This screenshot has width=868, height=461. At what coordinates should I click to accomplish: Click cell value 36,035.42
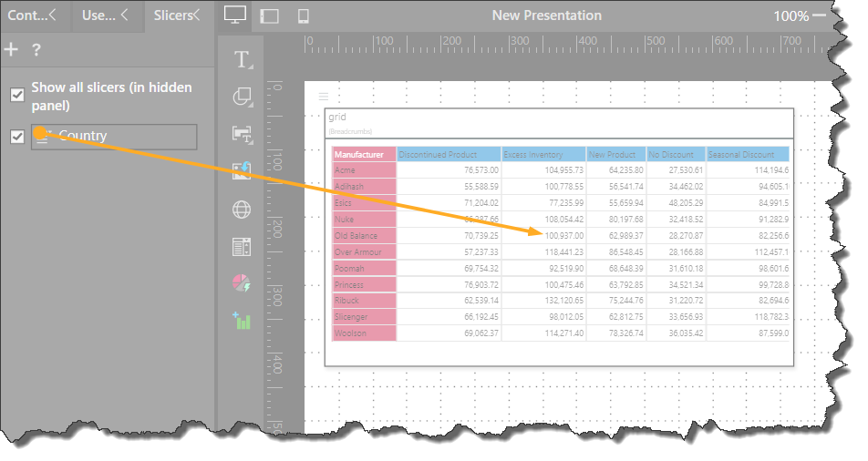point(686,333)
